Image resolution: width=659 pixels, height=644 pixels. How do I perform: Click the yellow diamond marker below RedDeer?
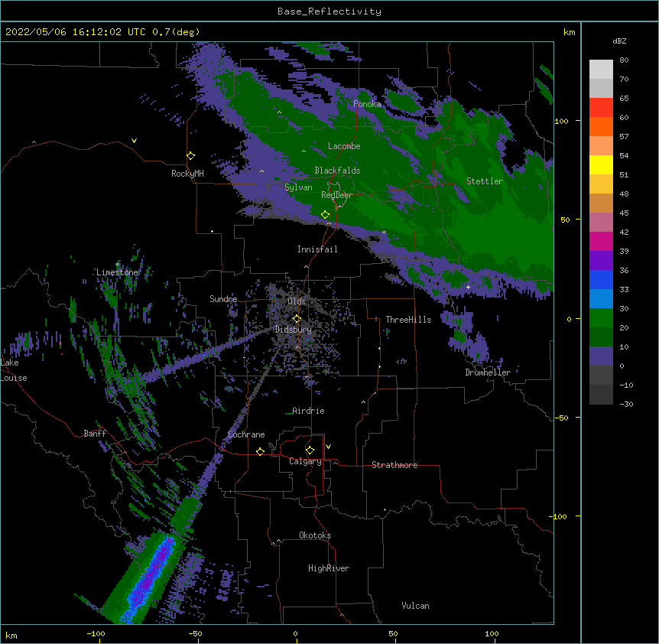(325, 215)
